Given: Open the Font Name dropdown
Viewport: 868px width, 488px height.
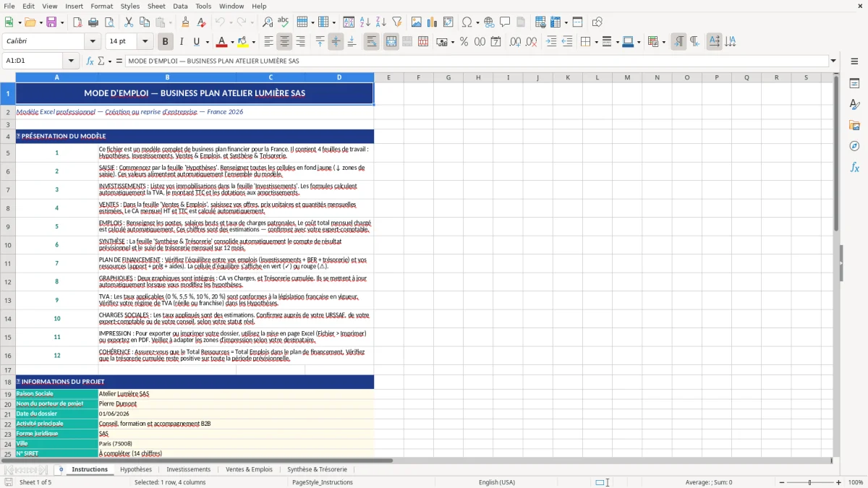Looking at the screenshot, I should coord(92,42).
